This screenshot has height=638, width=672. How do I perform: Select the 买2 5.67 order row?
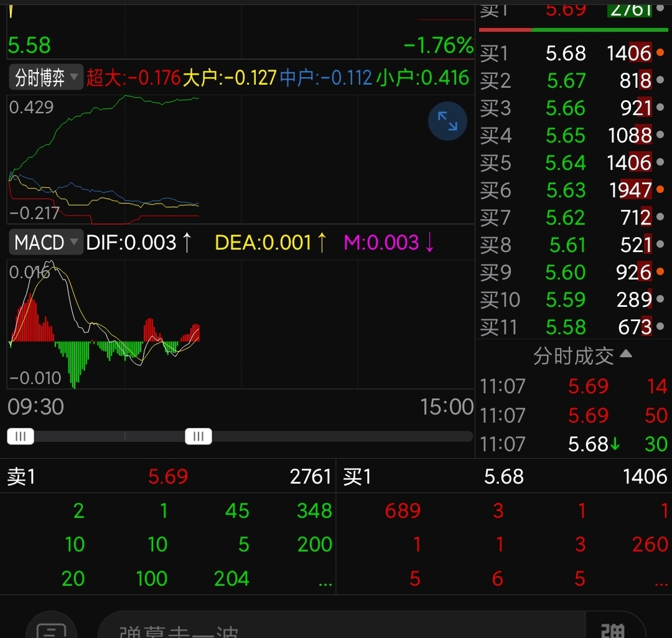[x=573, y=80]
